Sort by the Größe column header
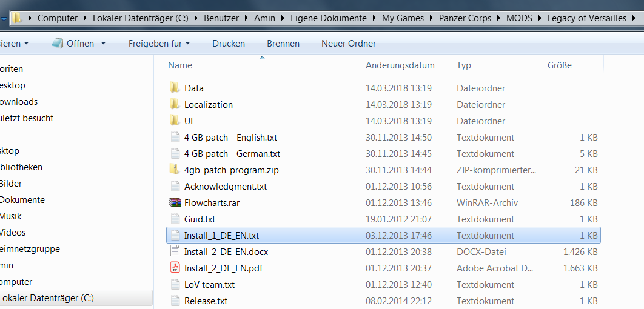 (x=559, y=65)
